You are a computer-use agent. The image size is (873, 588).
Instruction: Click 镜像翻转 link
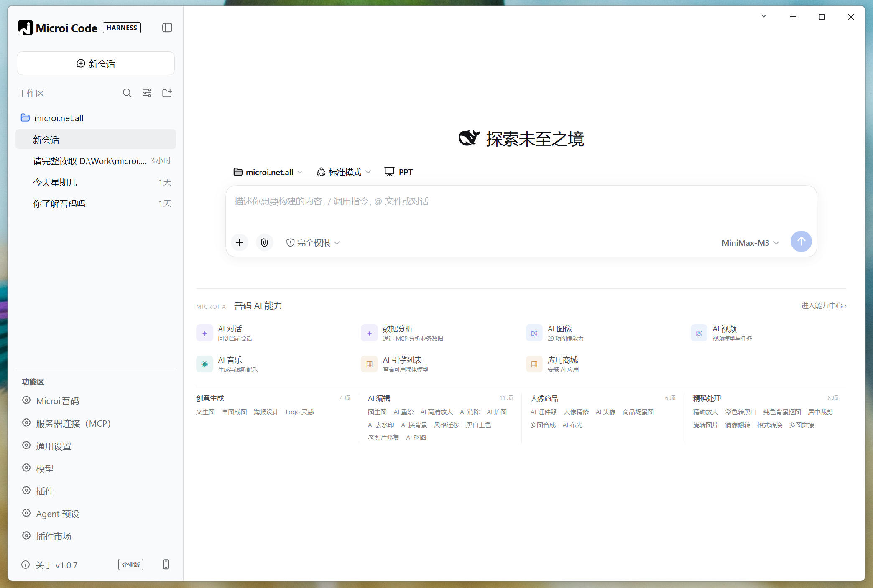point(738,425)
